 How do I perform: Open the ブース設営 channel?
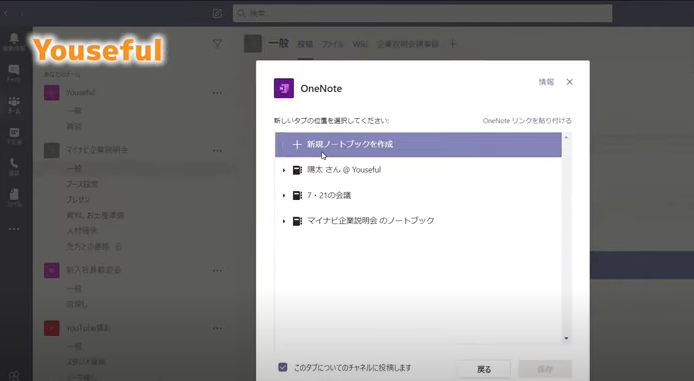82,184
